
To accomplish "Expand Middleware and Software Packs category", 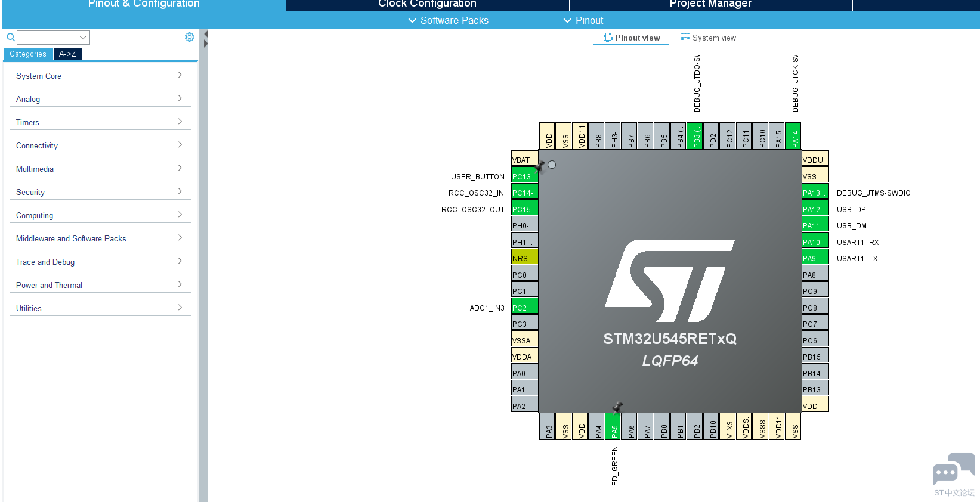I will [x=100, y=238].
